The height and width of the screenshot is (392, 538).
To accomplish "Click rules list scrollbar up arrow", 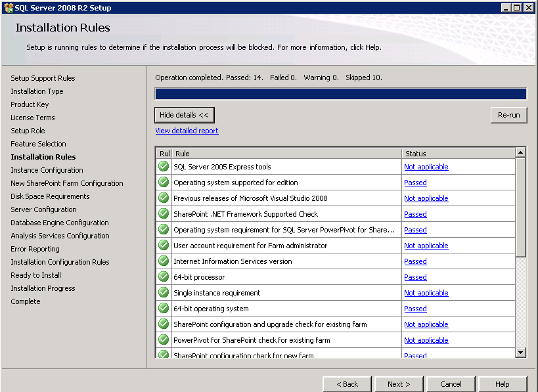I will pyautogui.click(x=520, y=152).
